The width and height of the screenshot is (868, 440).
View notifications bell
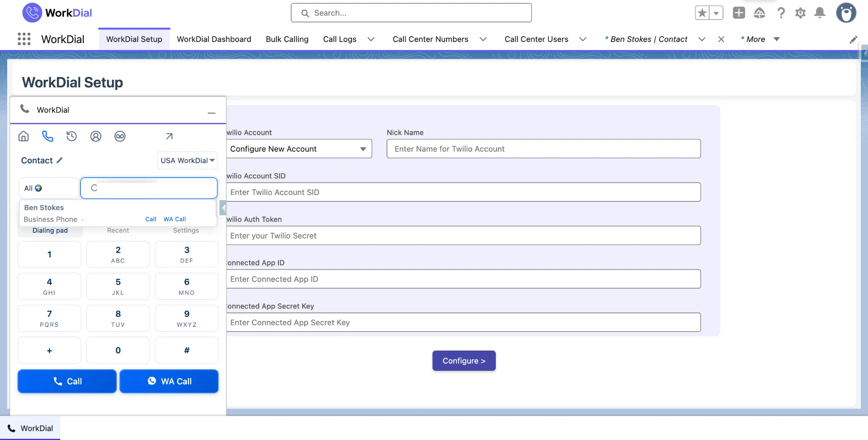[820, 13]
